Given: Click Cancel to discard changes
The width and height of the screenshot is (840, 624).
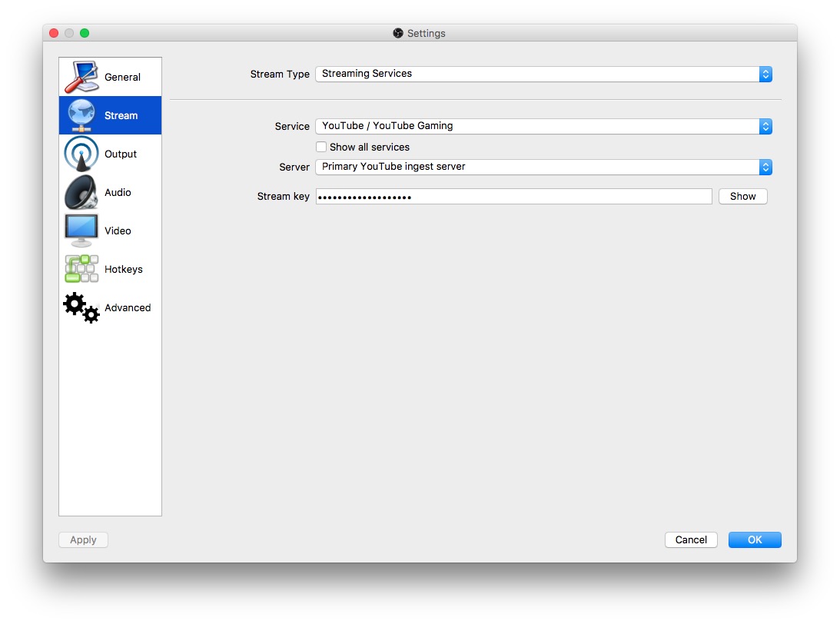Looking at the screenshot, I should 690,539.
